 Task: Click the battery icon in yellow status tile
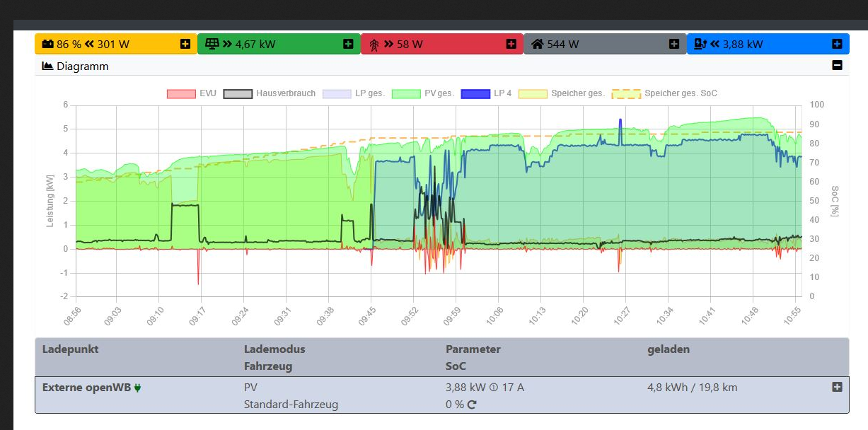coord(47,44)
